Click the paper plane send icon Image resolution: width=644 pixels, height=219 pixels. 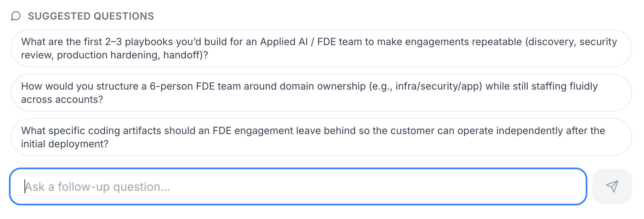612,186
